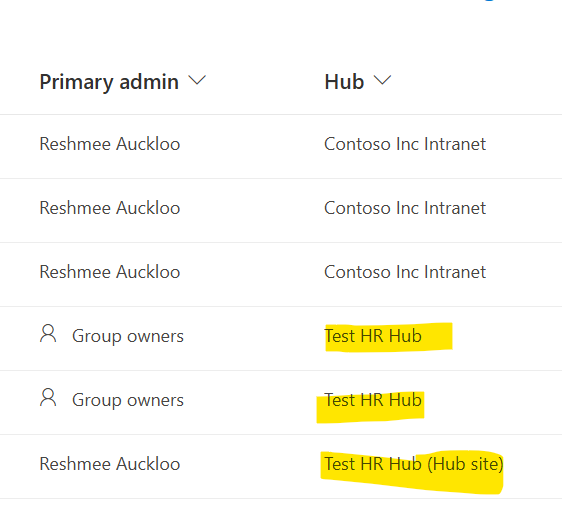
Task: Select the table row containing Test HR Hub (Hub site)
Action: (281, 466)
